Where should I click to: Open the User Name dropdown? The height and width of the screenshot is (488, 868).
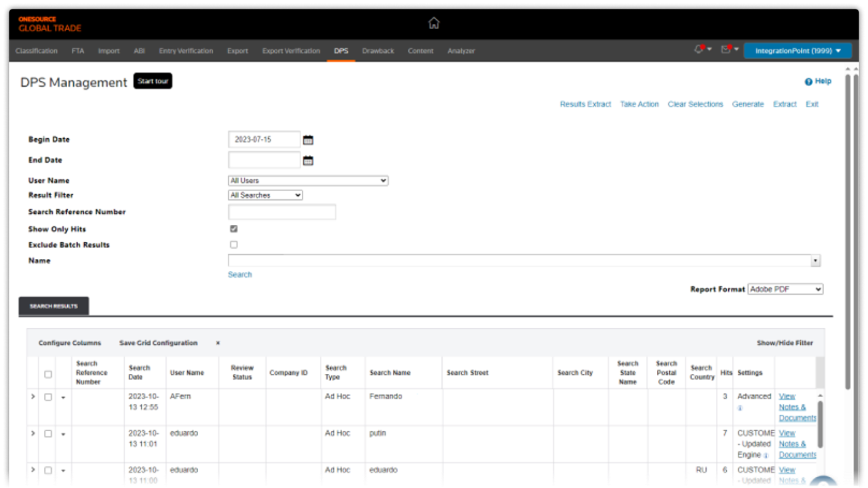pyautogui.click(x=308, y=181)
